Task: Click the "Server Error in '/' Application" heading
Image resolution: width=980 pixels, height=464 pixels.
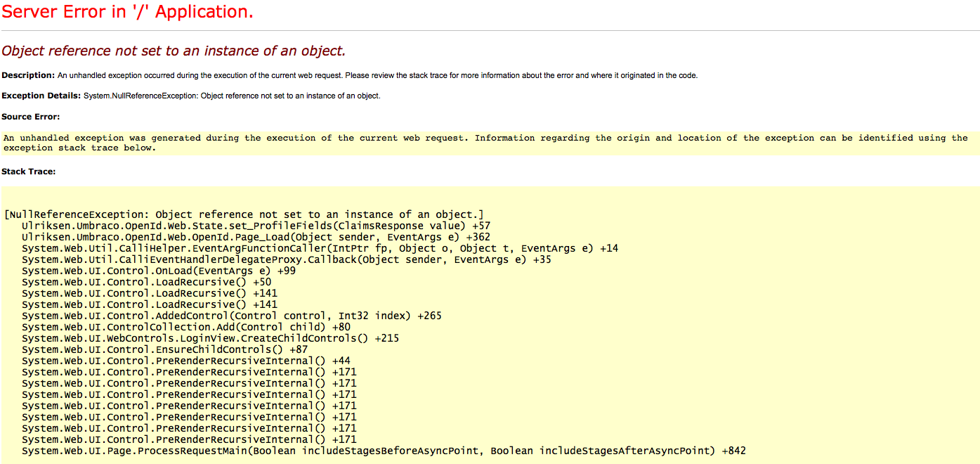Action: pos(128,12)
